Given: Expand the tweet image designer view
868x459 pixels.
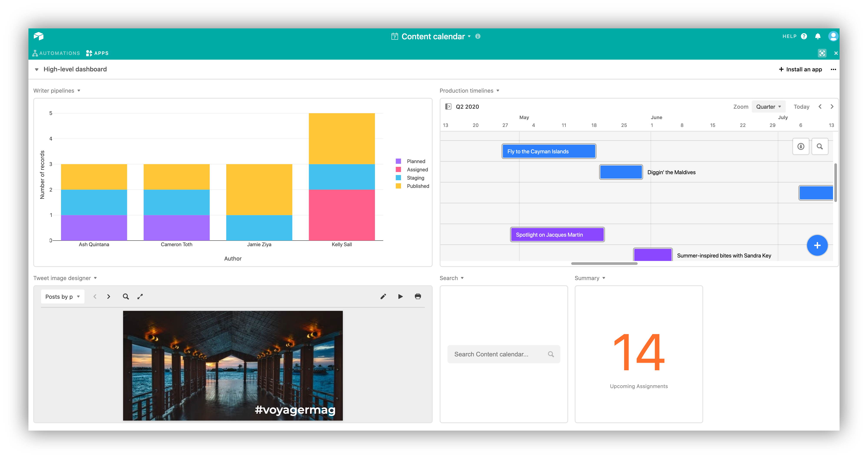Looking at the screenshot, I should click(x=140, y=296).
